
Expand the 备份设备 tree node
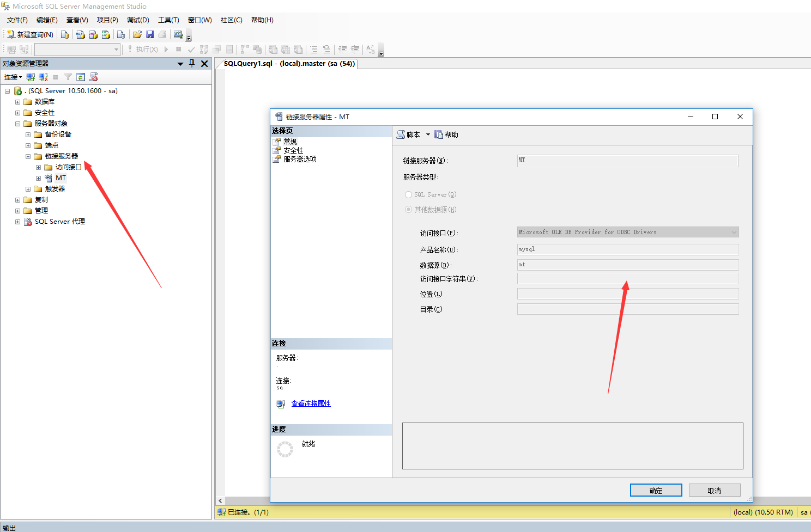28,134
